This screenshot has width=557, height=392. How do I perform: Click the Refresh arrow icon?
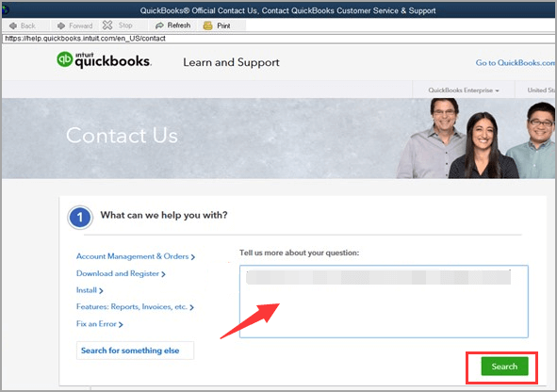[159, 25]
